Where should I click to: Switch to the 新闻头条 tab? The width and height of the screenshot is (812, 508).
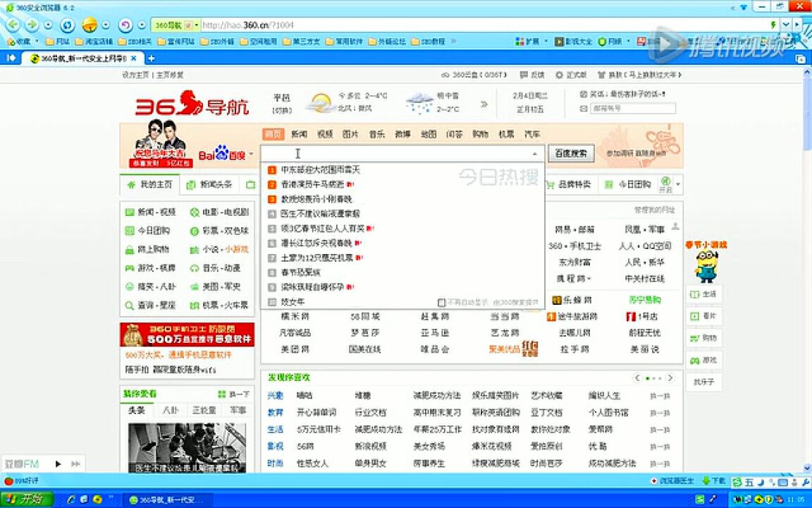(x=210, y=185)
